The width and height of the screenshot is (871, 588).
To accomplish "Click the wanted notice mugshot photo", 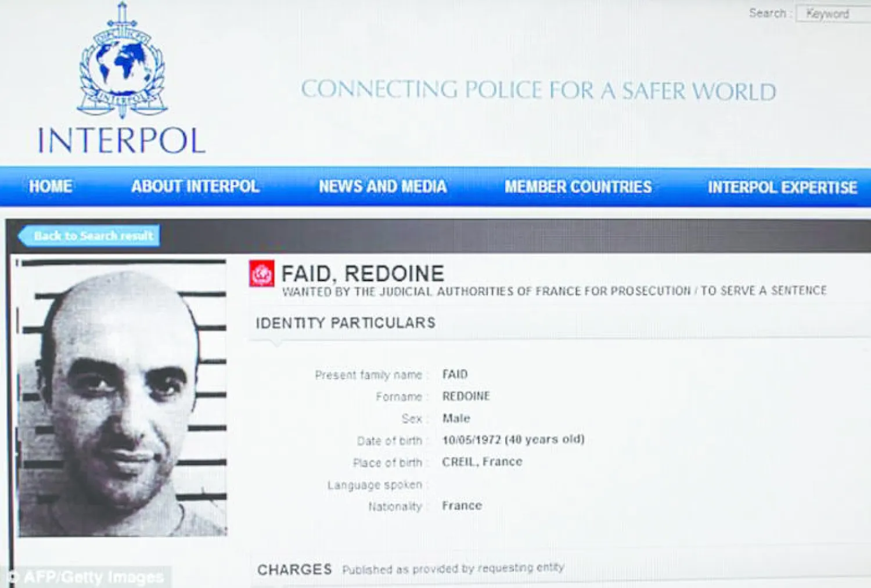I will click(122, 398).
